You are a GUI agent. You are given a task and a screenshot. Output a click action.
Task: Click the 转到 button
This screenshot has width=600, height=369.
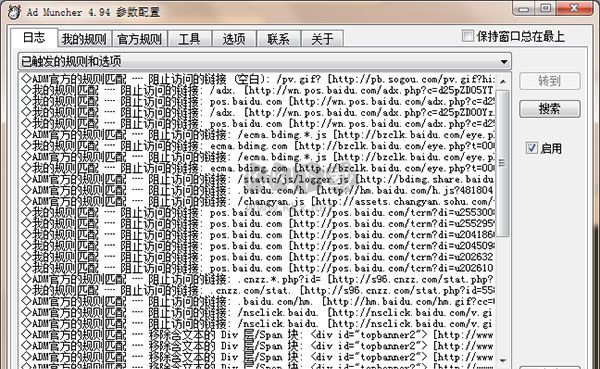point(549,81)
